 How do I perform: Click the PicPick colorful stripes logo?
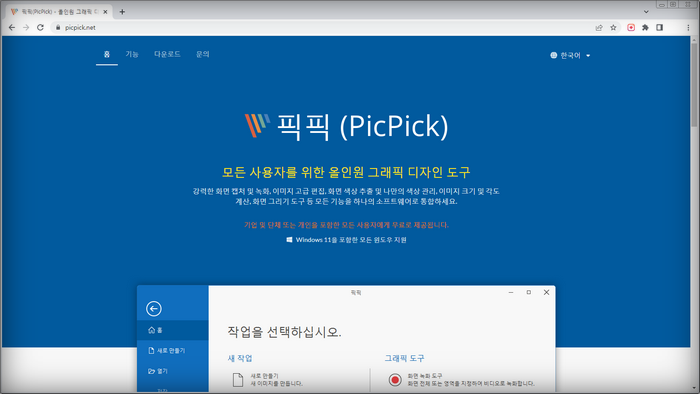coord(257,125)
